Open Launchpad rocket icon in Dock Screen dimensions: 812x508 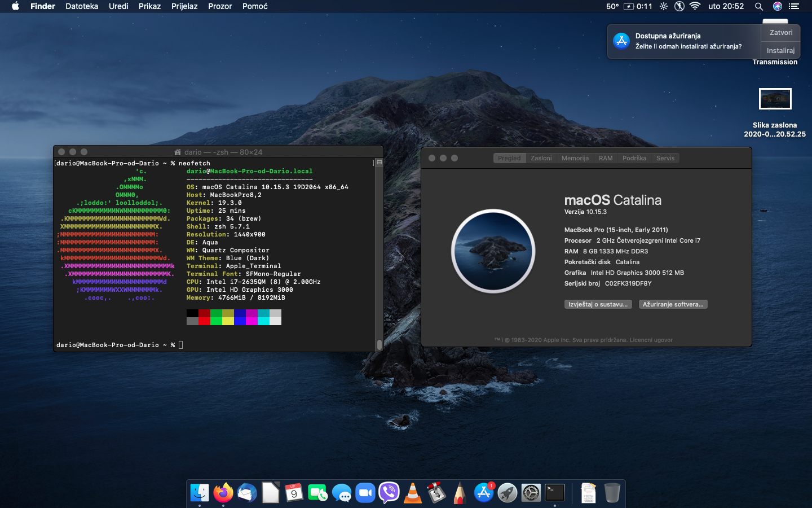pyautogui.click(x=507, y=493)
